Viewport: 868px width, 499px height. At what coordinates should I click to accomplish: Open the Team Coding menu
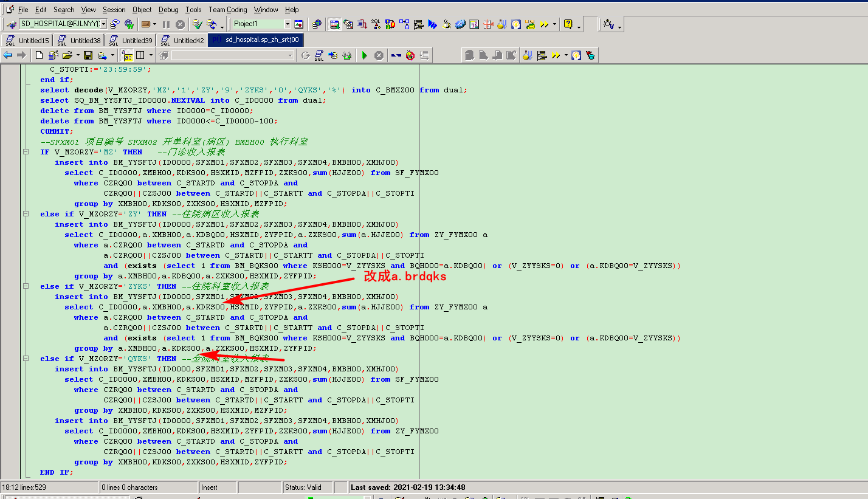coord(227,10)
